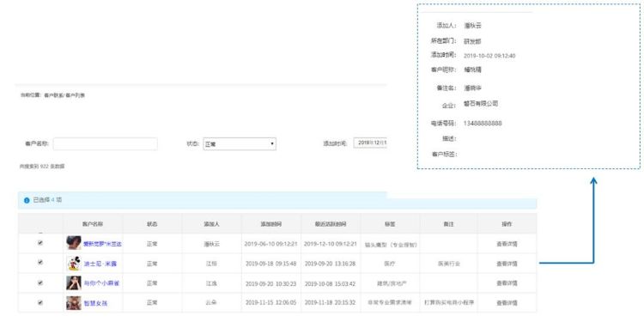644x322 pixels.
Task: Click add time 2019-09-18 09:15:48
Action: coord(270,264)
